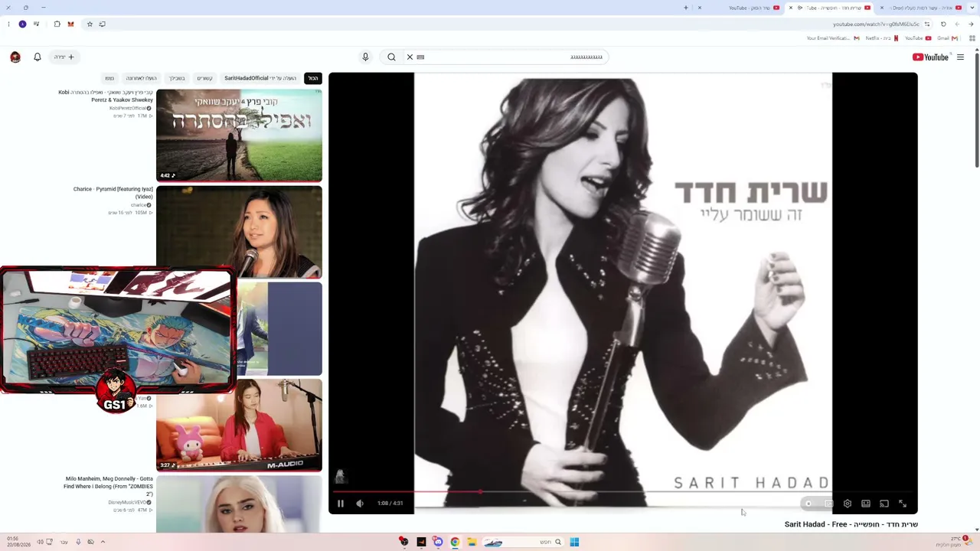Select the SaritHadadOfficial filter chip
The image size is (980, 551).
coord(260,78)
